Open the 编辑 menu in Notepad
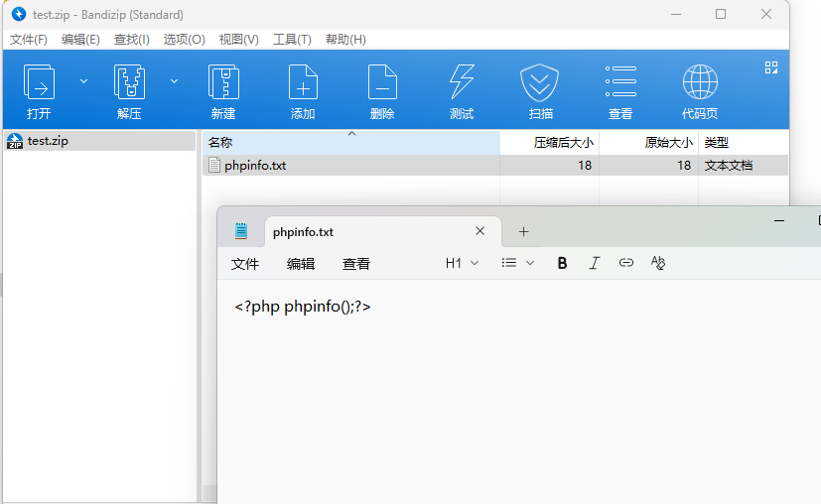The width and height of the screenshot is (821, 504). coord(301,264)
